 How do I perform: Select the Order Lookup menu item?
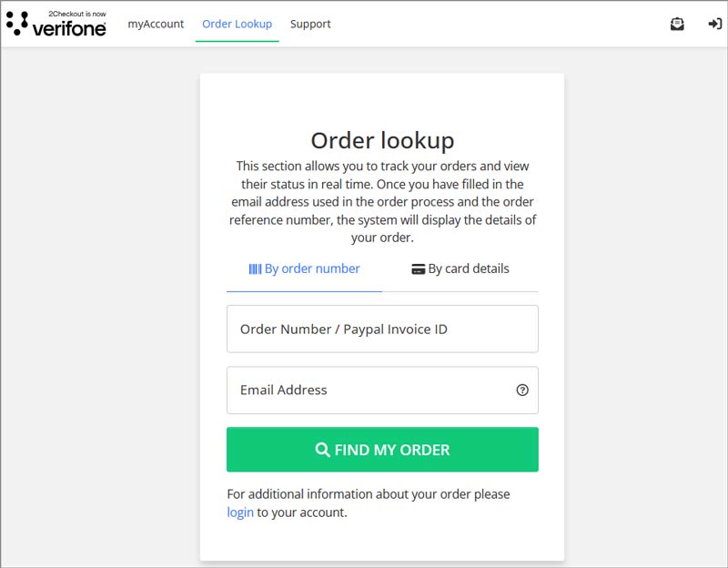click(237, 24)
